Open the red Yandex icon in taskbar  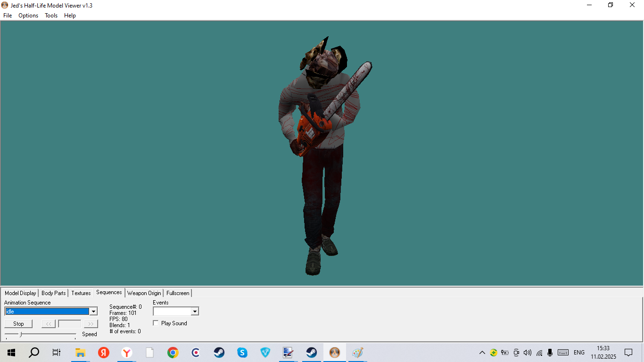[x=104, y=353]
